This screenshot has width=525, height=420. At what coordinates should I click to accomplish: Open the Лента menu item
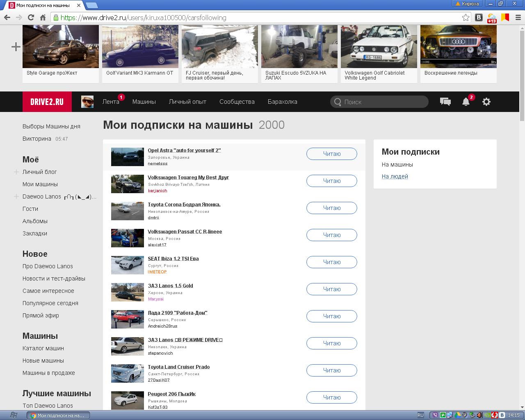tap(111, 102)
